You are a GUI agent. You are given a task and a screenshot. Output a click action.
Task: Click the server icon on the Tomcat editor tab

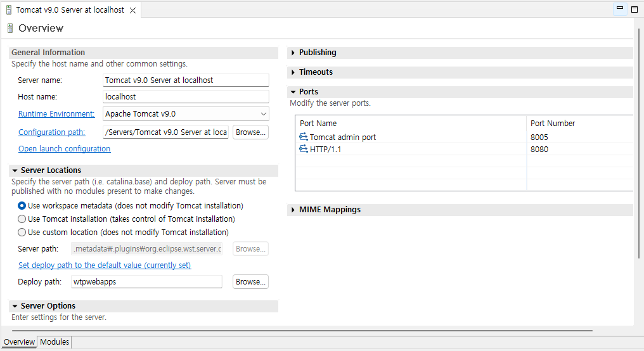pos(9,10)
